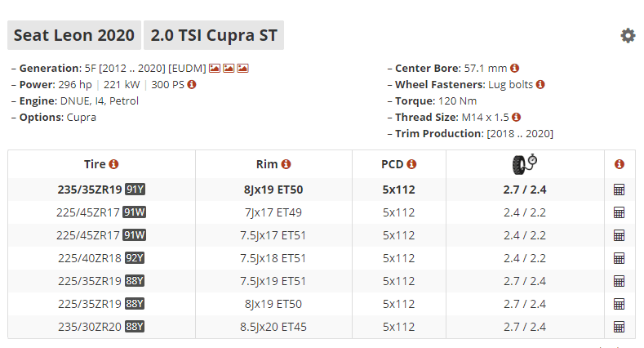Click the info icon beside Rim header

[286, 164]
